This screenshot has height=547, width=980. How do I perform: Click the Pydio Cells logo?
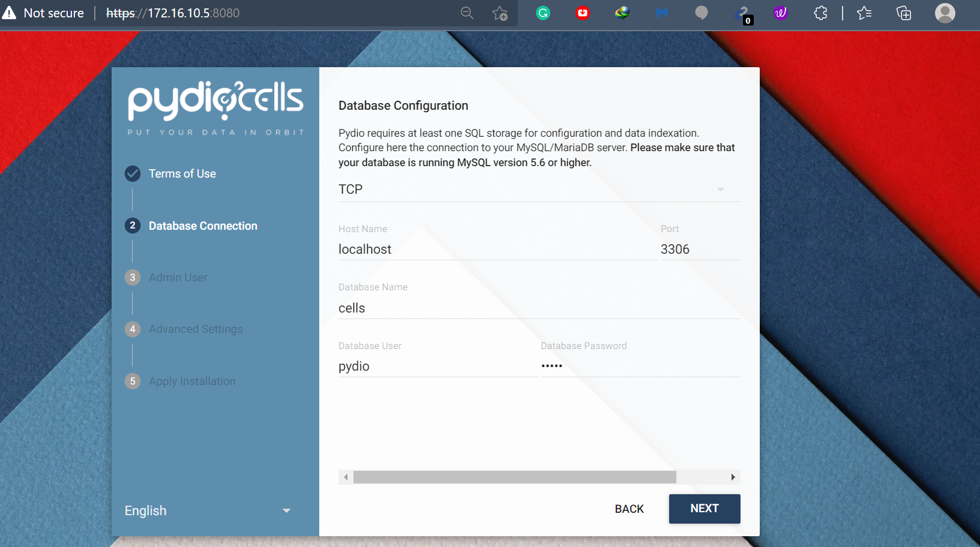pyautogui.click(x=215, y=100)
